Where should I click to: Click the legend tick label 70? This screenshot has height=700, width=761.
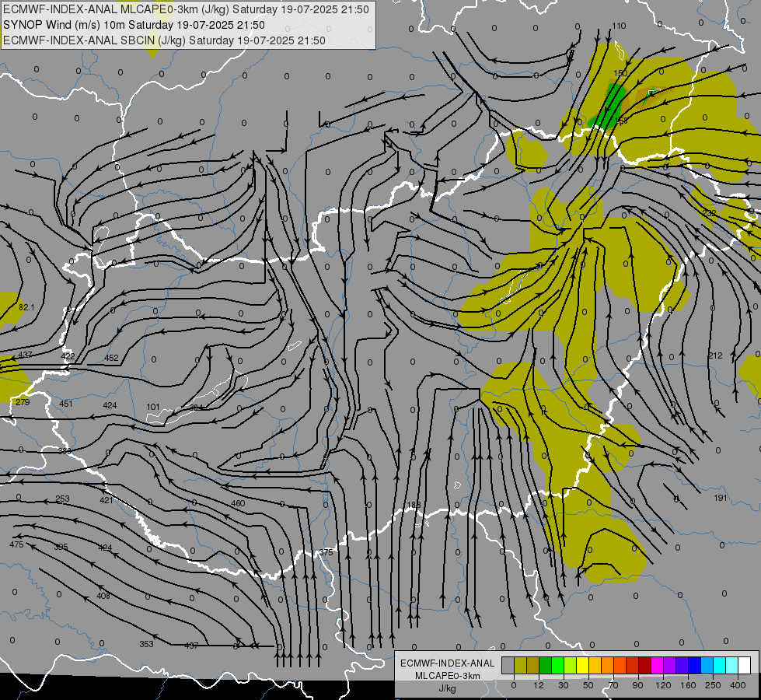coord(613,685)
